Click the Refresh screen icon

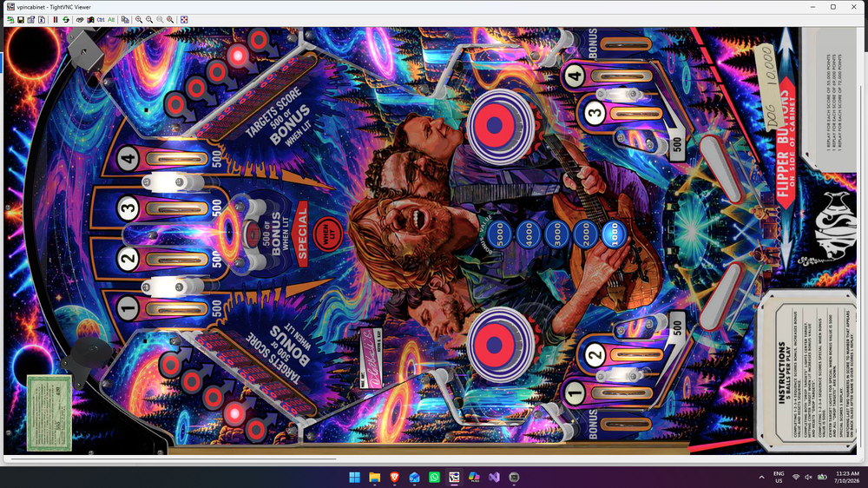[66, 19]
